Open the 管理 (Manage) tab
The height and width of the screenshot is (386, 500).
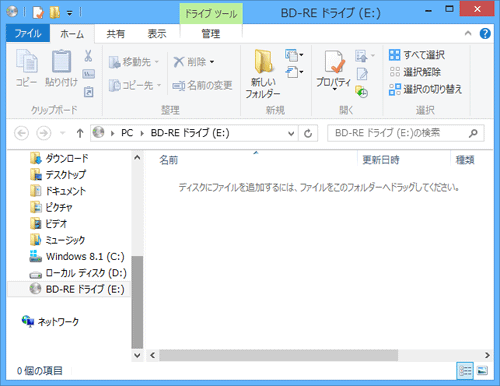point(211,34)
